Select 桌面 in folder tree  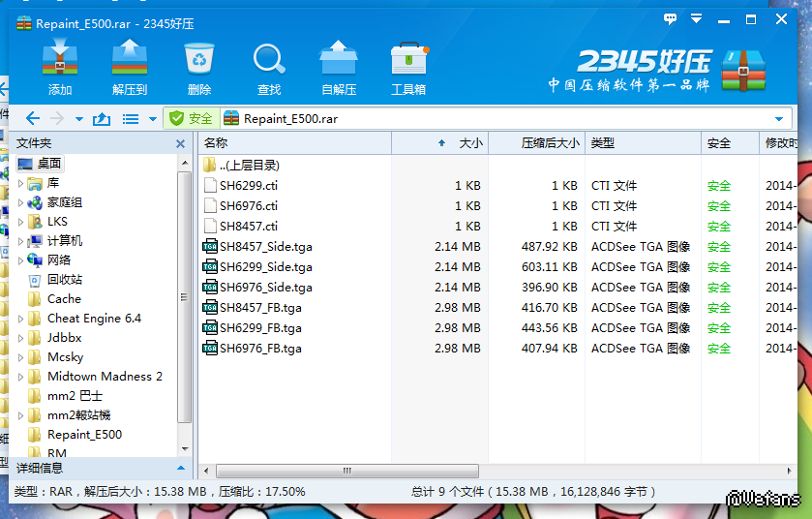(40, 164)
